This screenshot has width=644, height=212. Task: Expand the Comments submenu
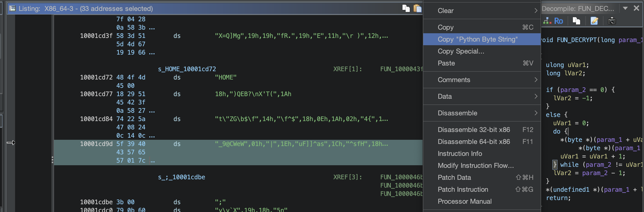click(x=482, y=80)
